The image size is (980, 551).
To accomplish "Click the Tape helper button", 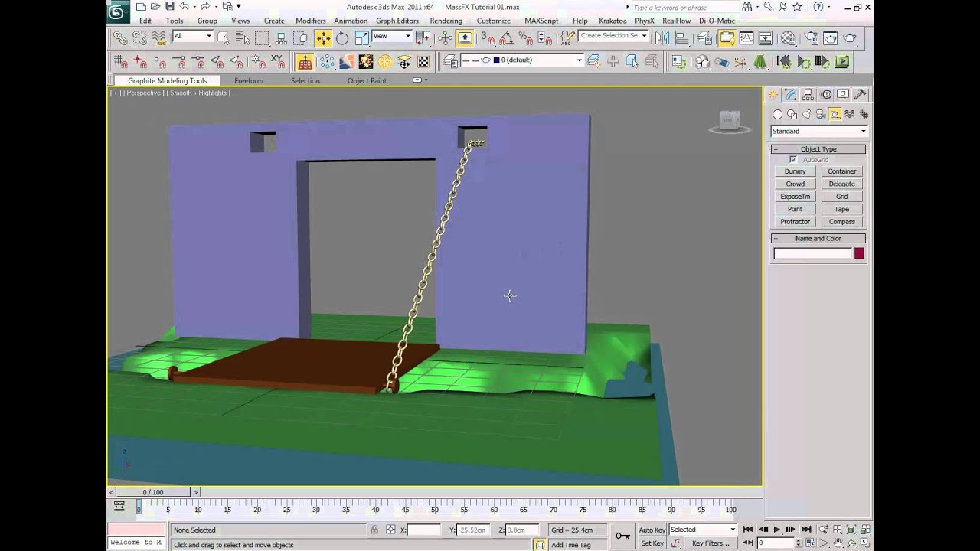I will (841, 209).
